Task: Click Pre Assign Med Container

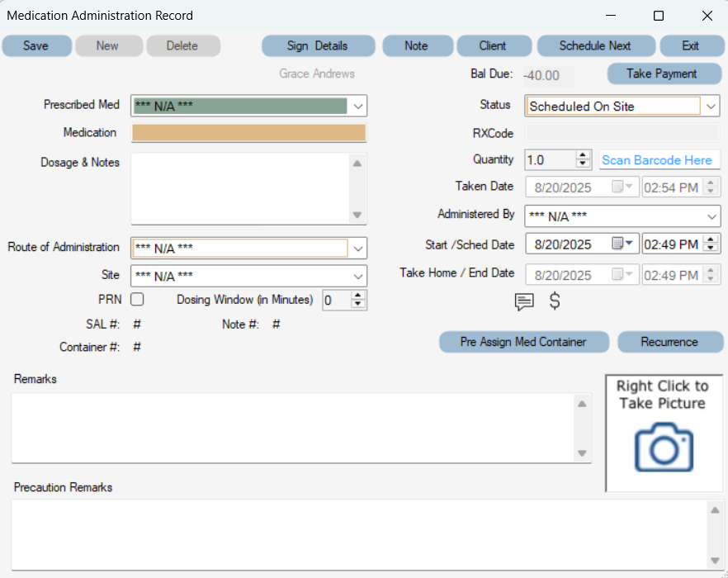Action: point(523,342)
